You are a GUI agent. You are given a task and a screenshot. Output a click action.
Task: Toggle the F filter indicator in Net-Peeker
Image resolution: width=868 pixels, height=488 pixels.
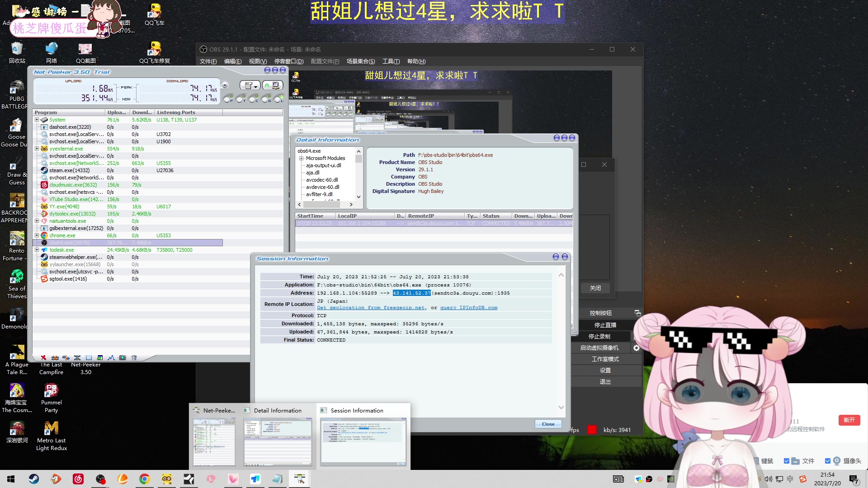coord(227,99)
